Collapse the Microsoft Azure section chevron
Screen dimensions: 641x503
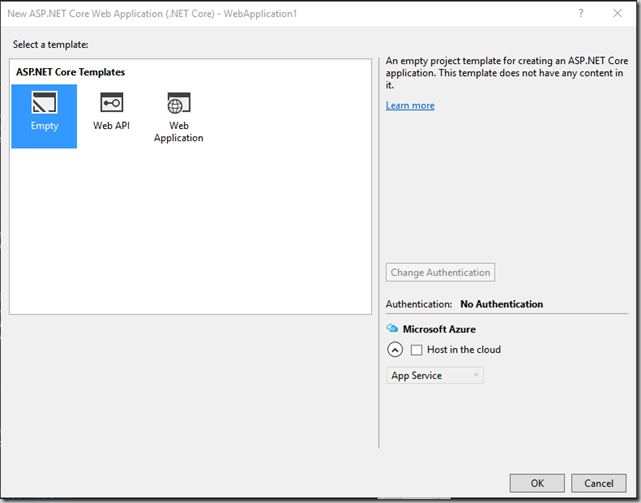pyautogui.click(x=395, y=350)
